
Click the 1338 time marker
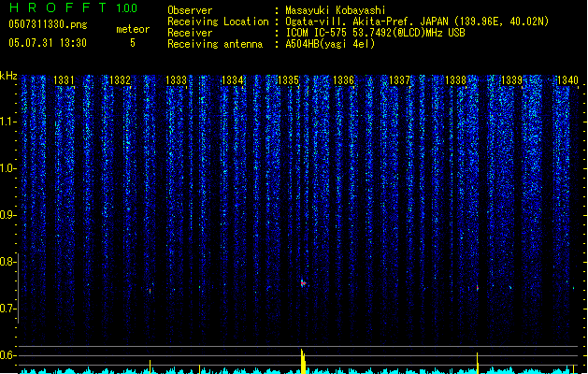(455, 79)
